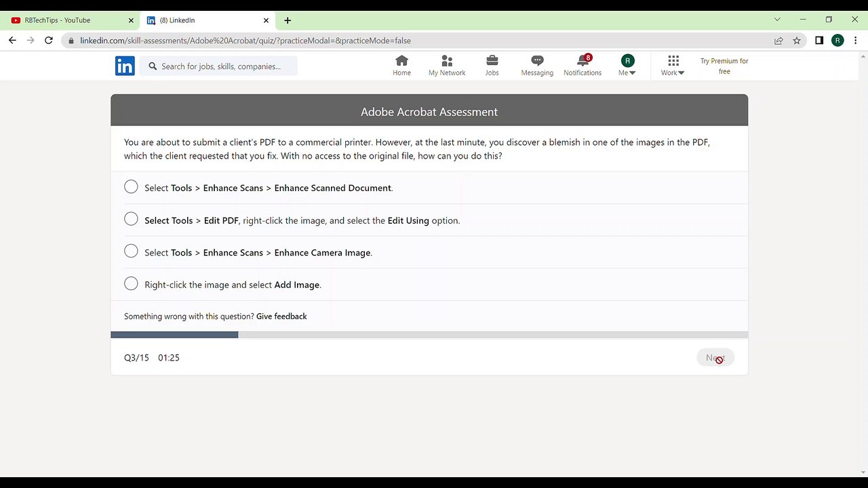This screenshot has width=868, height=488.
Task: Click Adobe Acrobat Assessment header
Action: (x=429, y=112)
